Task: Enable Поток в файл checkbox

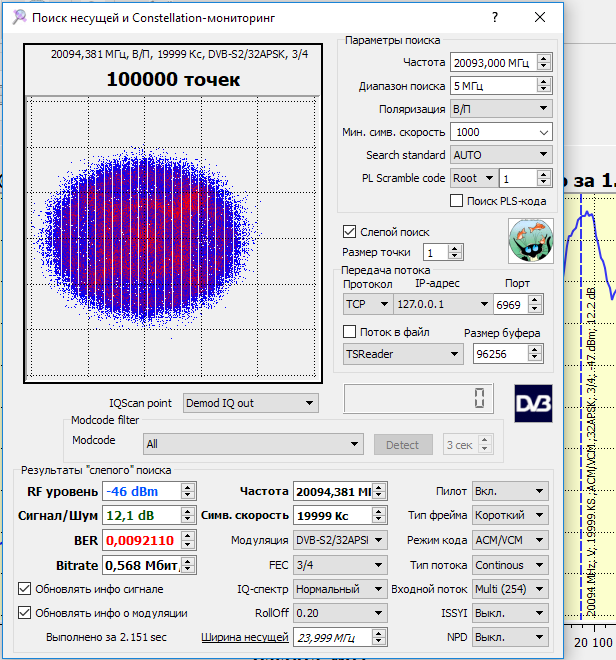Action: pyautogui.click(x=350, y=332)
